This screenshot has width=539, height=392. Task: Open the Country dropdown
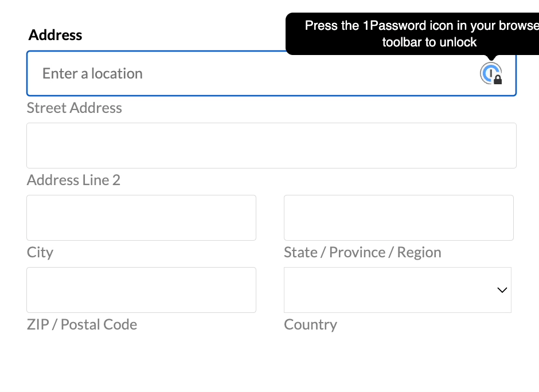[x=397, y=289]
